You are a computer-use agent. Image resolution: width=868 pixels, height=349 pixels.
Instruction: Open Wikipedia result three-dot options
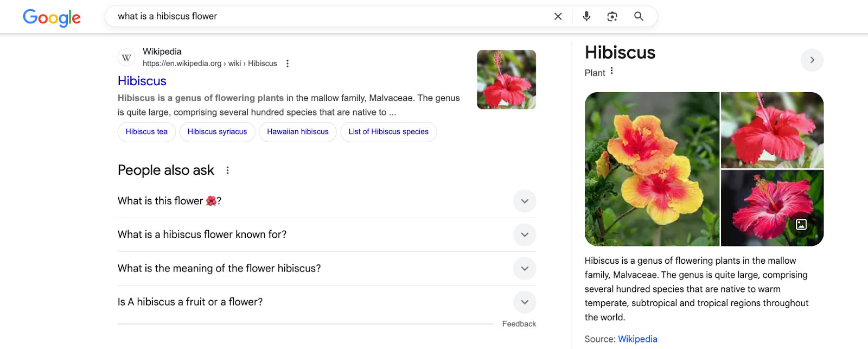click(288, 64)
